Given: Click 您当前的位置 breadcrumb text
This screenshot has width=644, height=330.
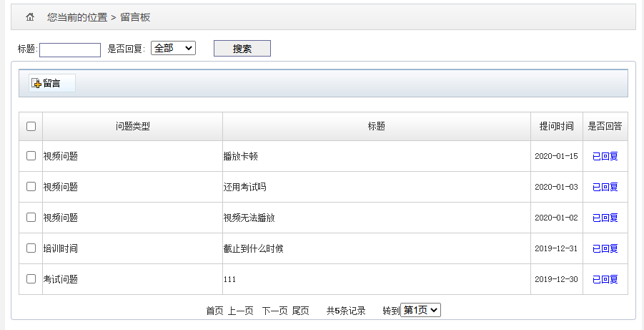Looking at the screenshot, I should 76,17.
